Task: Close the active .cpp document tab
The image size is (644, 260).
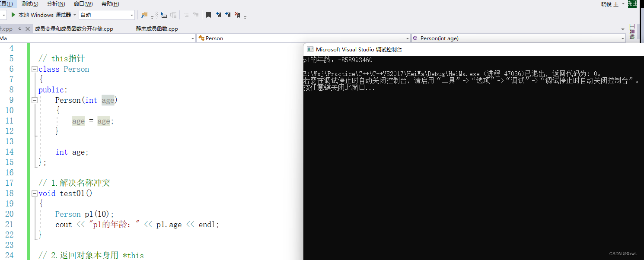Action: click(x=27, y=29)
